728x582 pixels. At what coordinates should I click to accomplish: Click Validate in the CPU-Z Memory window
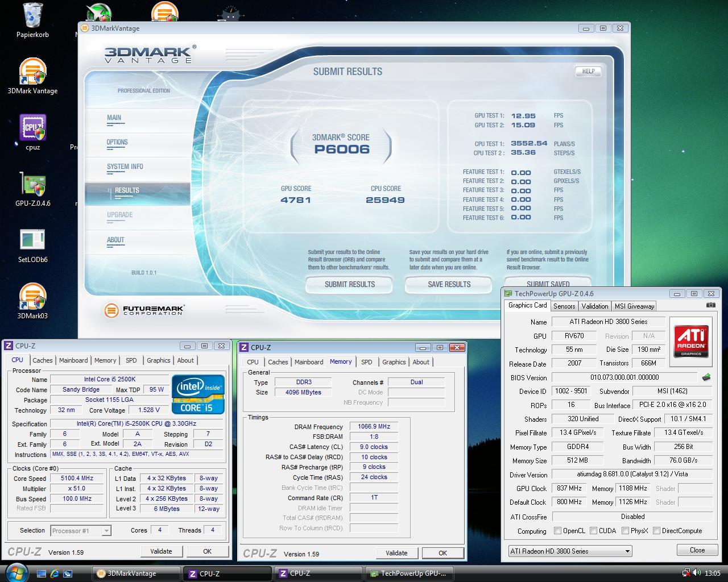click(x=396, y=553)
